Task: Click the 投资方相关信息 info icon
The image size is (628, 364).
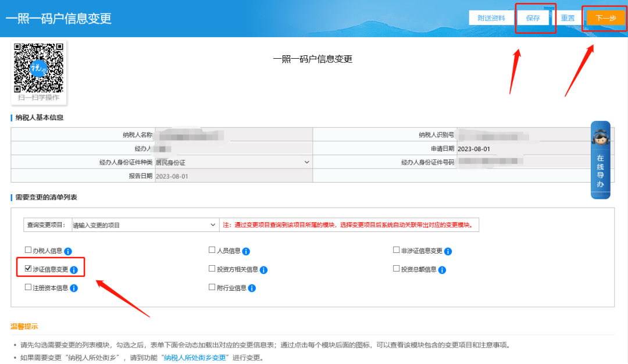Action: (263, 269)
